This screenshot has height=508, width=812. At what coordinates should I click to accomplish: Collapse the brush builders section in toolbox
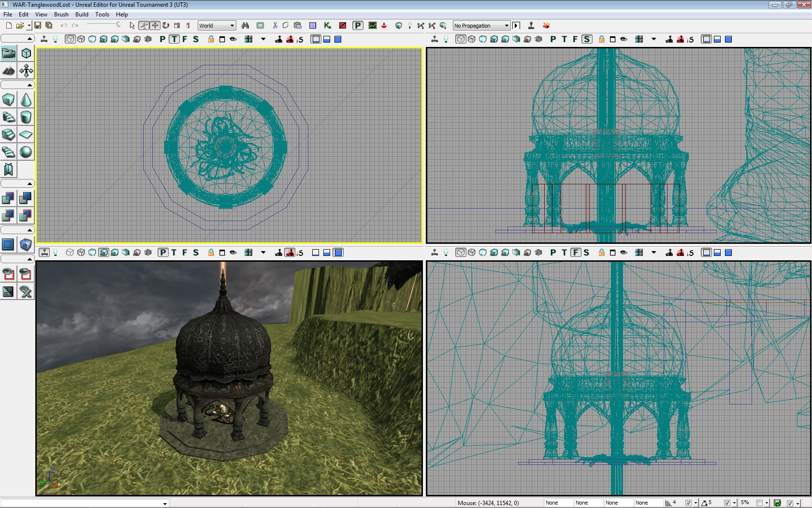click(17, 85)
